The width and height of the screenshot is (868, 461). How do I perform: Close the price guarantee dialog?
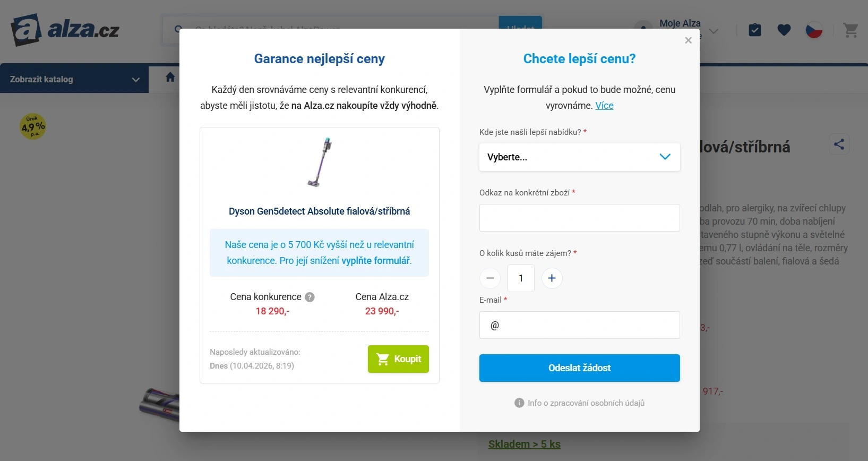click(688, 40)
